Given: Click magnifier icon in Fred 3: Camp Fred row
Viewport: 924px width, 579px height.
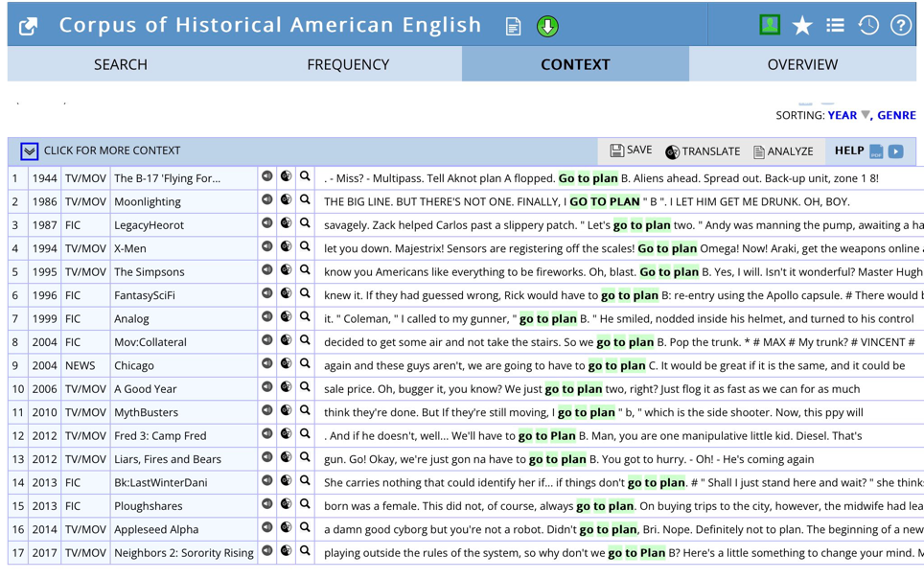Looking at the screenshot, I should click(305, 433).
